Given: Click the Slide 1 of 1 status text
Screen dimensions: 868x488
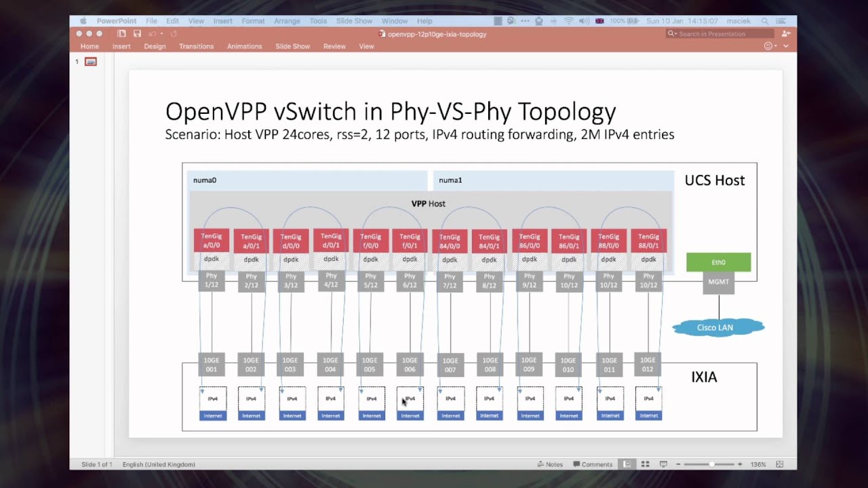Looking at the screenshot, I should tap(97, 464).
